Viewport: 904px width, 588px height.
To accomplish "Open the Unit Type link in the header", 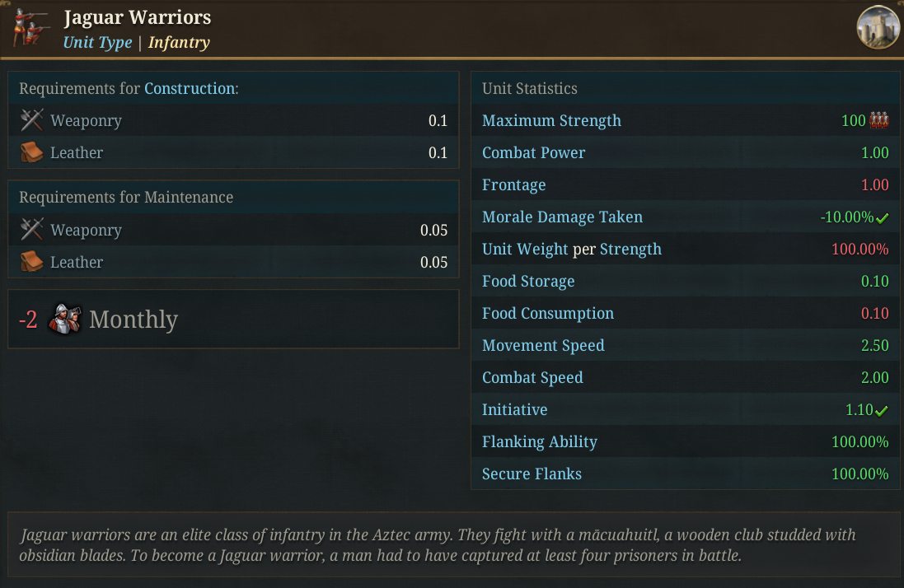I will pyautogui.click(x=97, y=43).
